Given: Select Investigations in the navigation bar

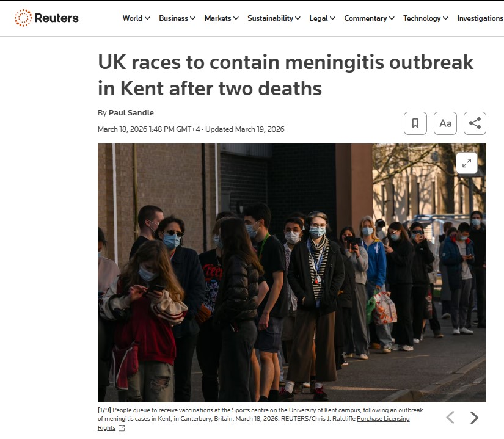Looking at the screenshot, I should coord(480,18).
